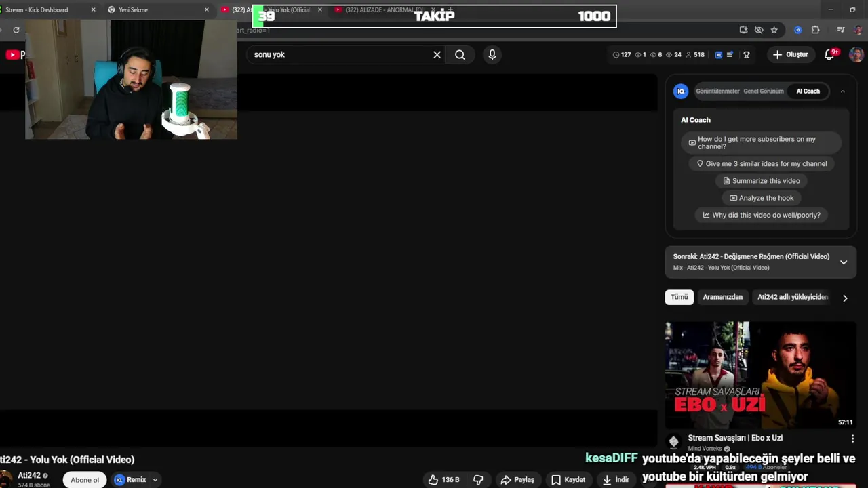The height and width of the screenshot is (488, 868).
Task: Close the Kick Dashboard browser tab
Action: 93,10
